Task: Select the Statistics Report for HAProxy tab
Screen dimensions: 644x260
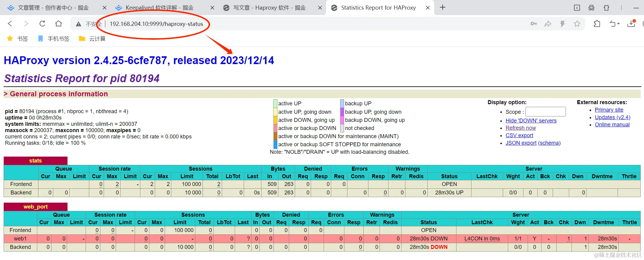Action: [378, 8]
